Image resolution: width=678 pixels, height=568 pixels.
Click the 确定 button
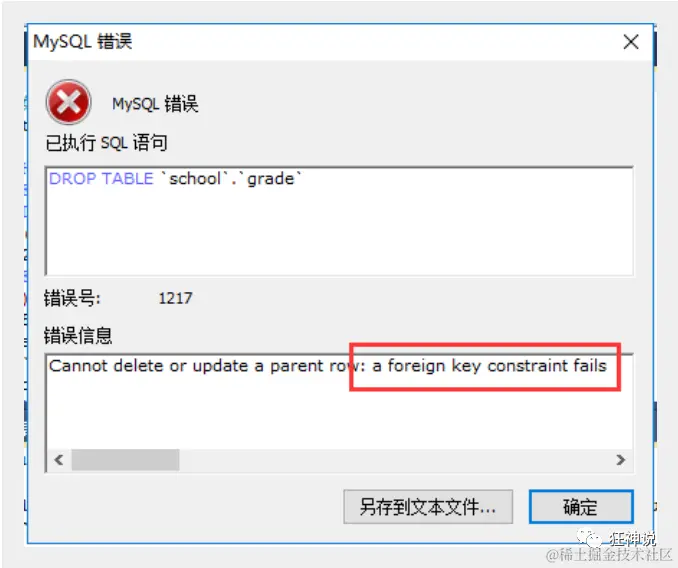[581, 506]
